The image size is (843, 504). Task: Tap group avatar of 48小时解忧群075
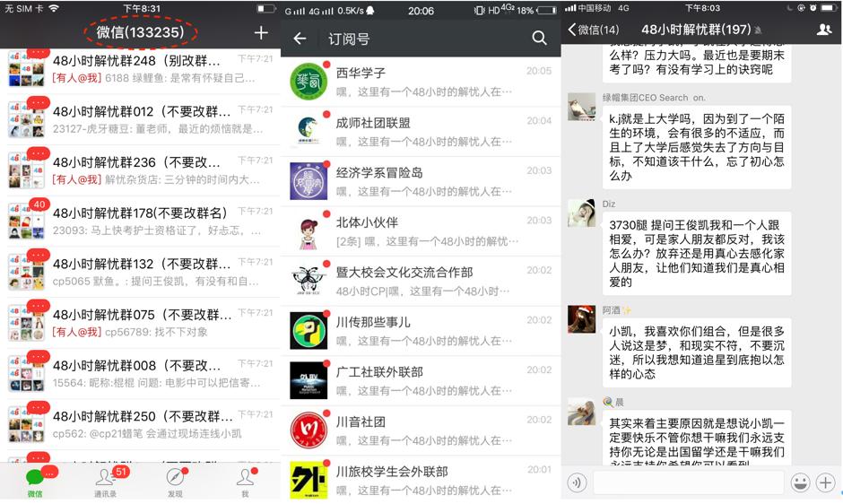pos(26,323)
